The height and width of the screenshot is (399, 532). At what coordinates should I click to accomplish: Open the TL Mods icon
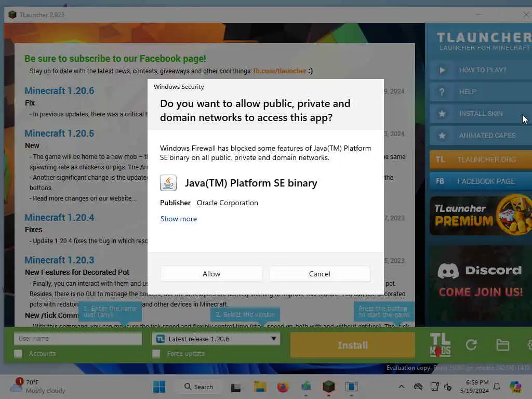pos(440,345)
